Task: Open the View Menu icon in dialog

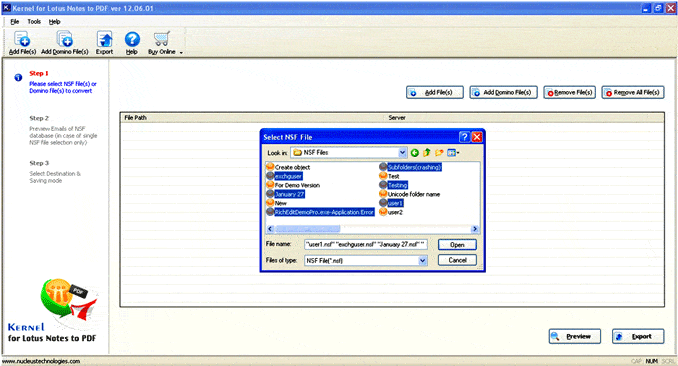Action: coord(453,152)
